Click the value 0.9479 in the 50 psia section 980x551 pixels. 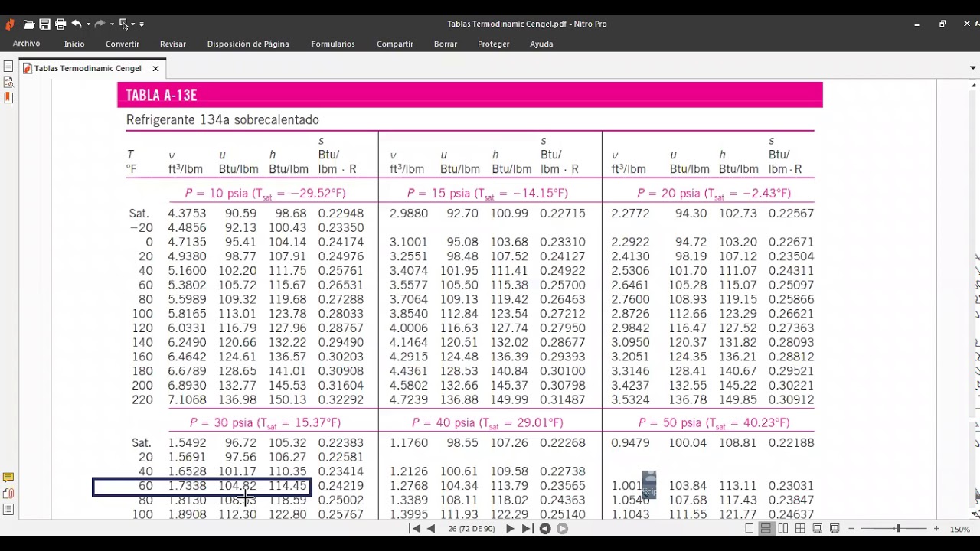630,443
